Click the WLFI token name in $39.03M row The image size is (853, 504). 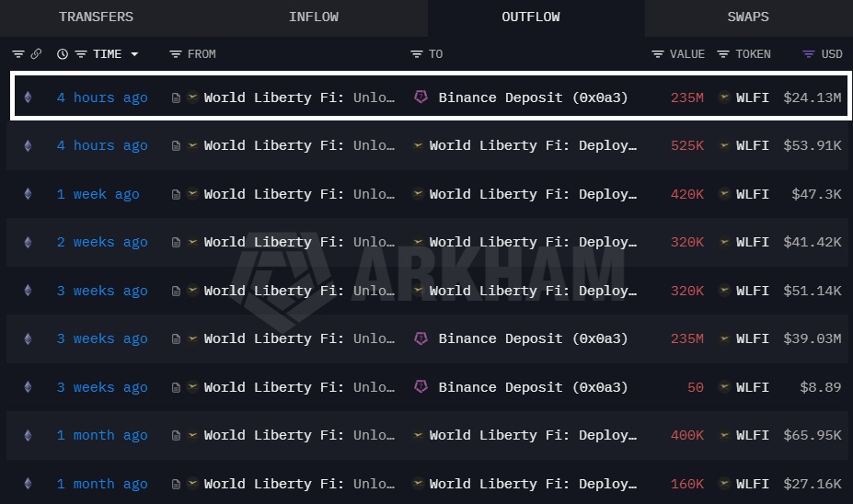tap(753, 338)
